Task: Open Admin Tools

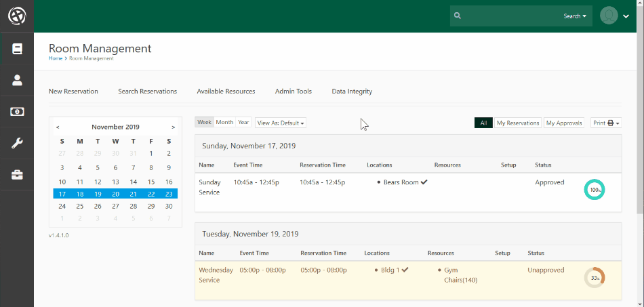Action: (294, 91)
